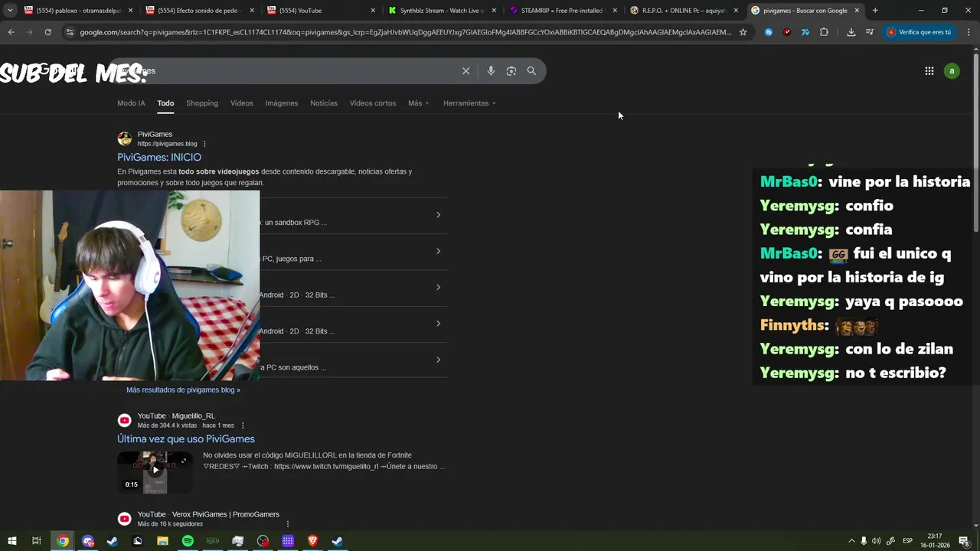Bookmark this page with star icon
This screenshot has height=551, width=980.
[x=743, y=32]
